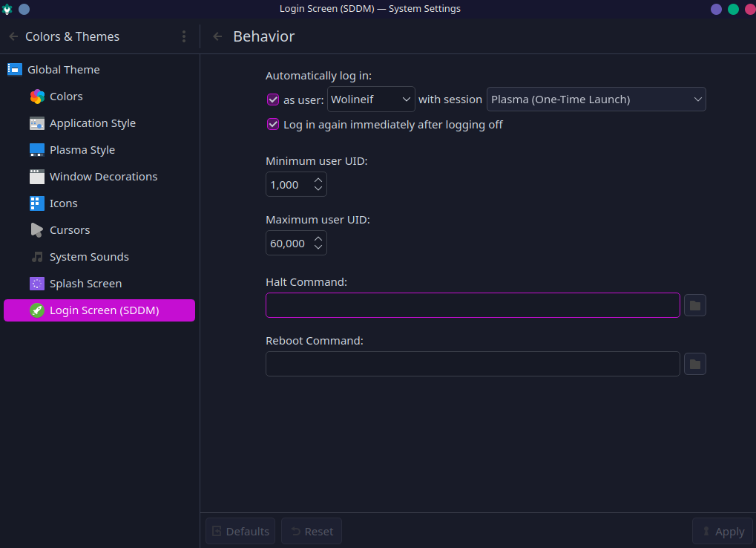756x548 pixels.
Task: Click the Plasma Style icon
Action: 36,149
